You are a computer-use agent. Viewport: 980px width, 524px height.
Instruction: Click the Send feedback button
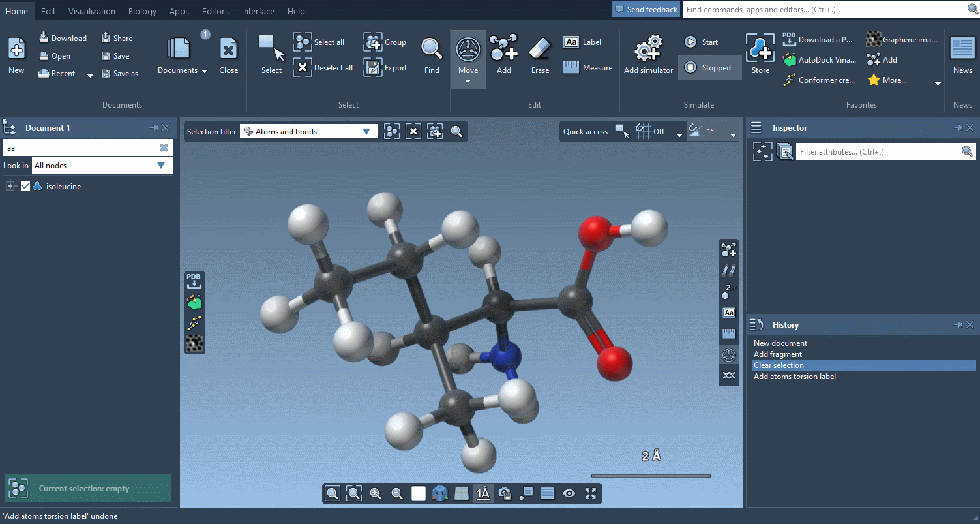tap(646, 10)
